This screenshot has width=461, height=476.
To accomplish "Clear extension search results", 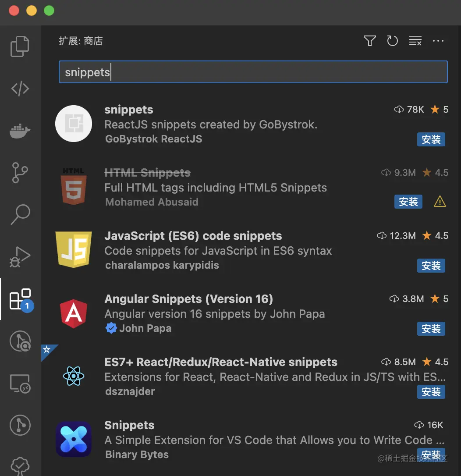I will click(x=415, y=41).
